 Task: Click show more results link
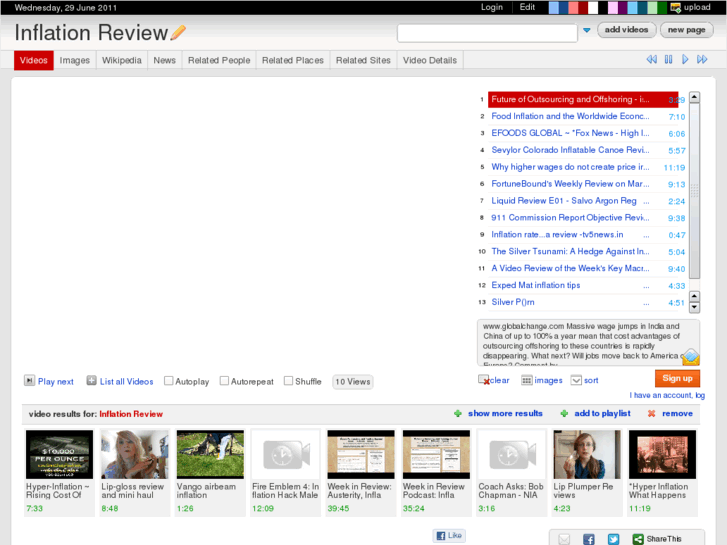[505, 413]
